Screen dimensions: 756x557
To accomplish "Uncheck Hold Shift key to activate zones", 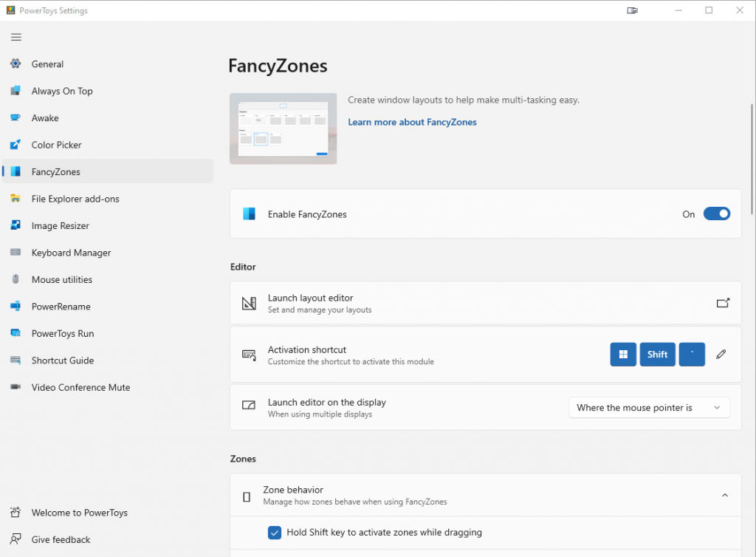I will [x=275, y=533].
